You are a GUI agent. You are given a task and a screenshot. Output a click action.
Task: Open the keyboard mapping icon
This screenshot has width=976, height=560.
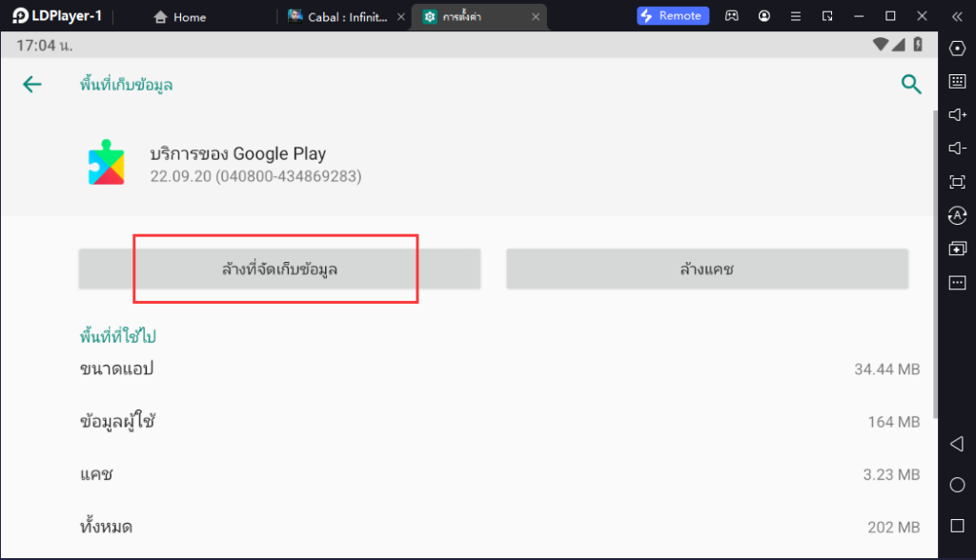click(957, 81)
